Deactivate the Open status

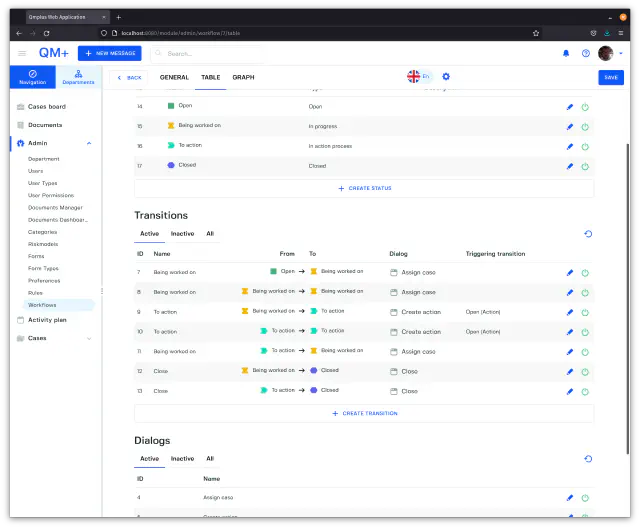click(x=585, y=107)
